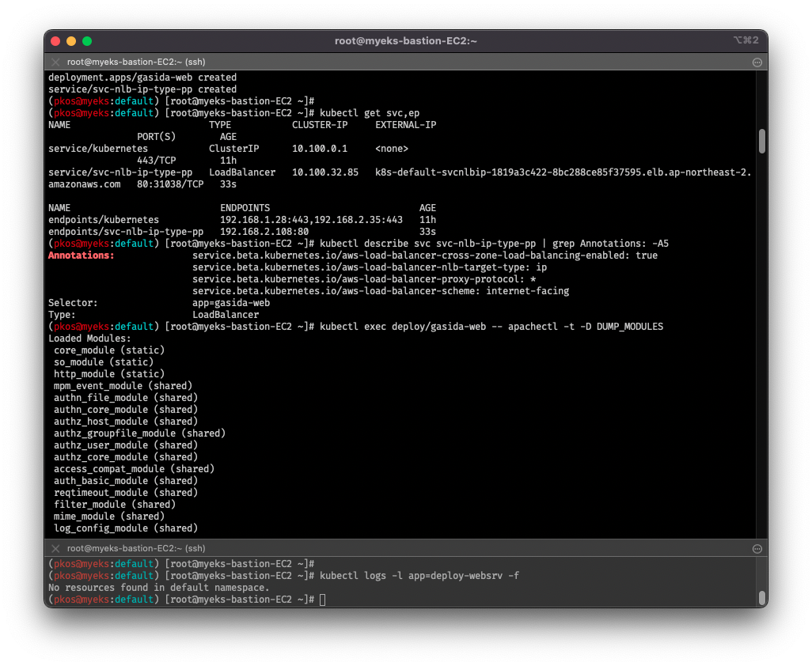Click the k8s-default-svcnlbip ELB hostname
This screenshot has width=812, height=666.
coord(563,172)
